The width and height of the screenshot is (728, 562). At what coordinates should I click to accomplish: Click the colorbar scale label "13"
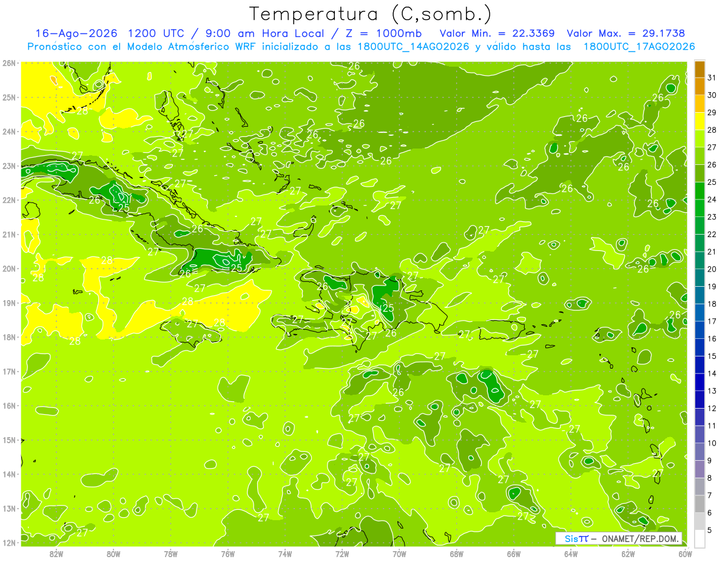pyautogui.click(x=712, y=391)
